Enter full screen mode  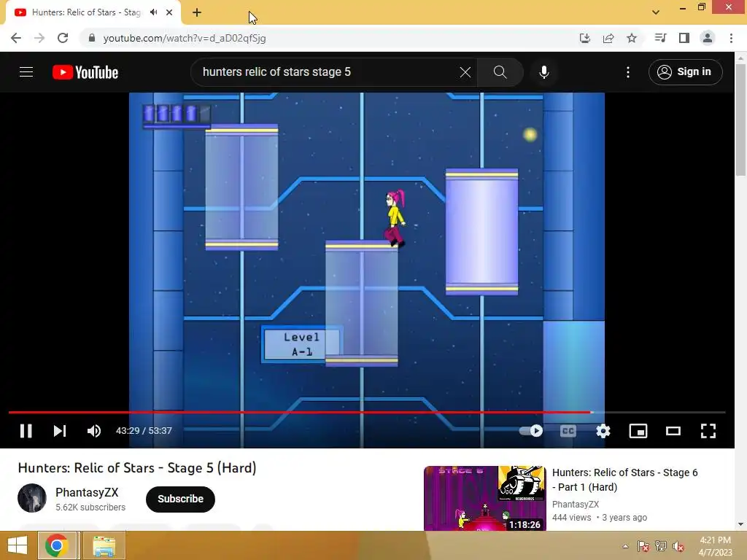(708, 431)
